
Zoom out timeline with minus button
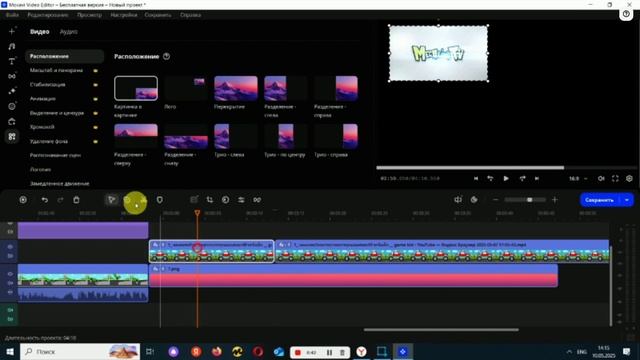click(496, 200)
